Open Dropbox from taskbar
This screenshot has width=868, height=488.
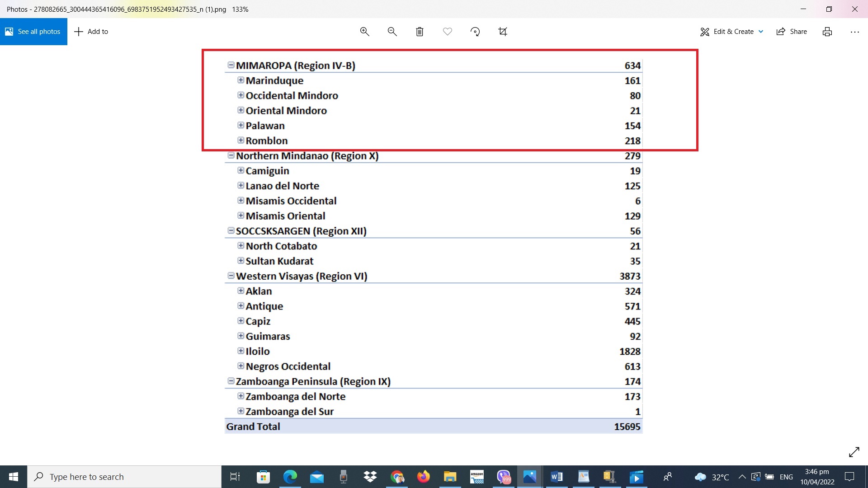370,477
